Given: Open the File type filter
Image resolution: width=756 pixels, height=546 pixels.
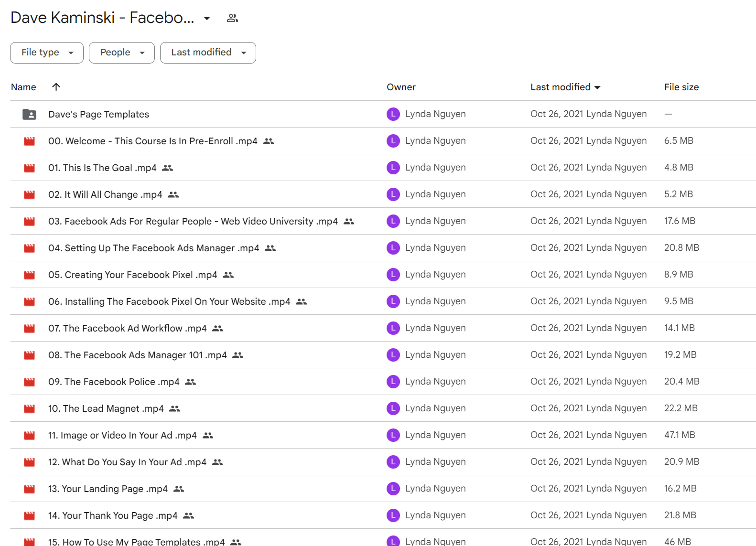Looking at the screenshot, I should (47, 53).
